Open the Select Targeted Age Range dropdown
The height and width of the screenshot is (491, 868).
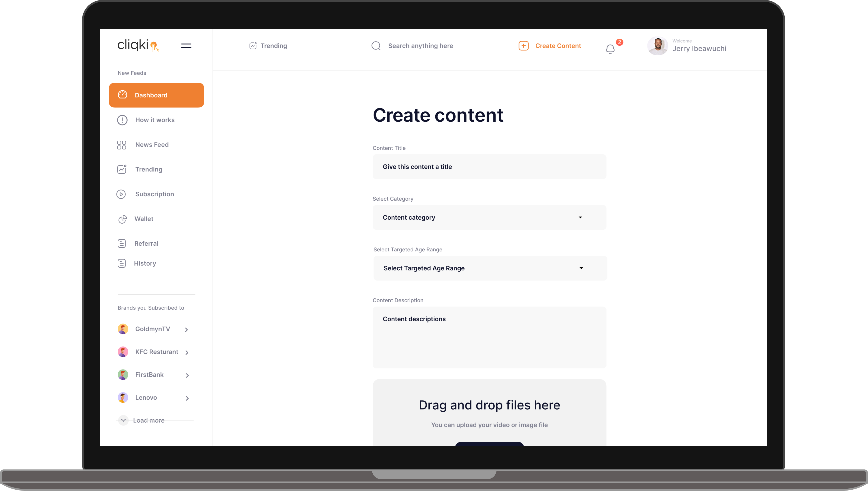pyautogui.click(x=490, y=268)
